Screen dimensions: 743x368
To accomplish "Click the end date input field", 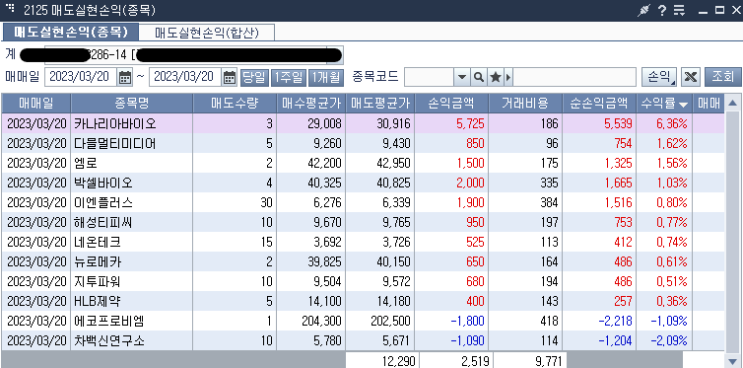I will pyautogui.click(x=185, y=77).
